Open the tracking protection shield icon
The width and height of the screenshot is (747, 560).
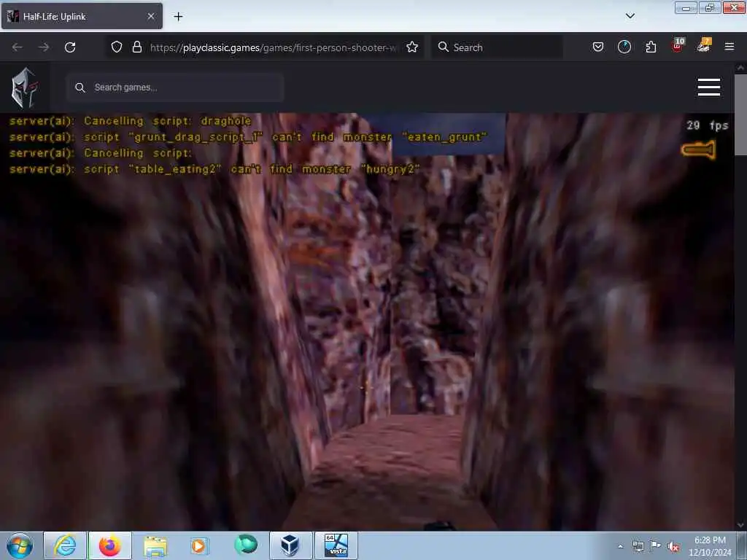click(x=117, y=47)
